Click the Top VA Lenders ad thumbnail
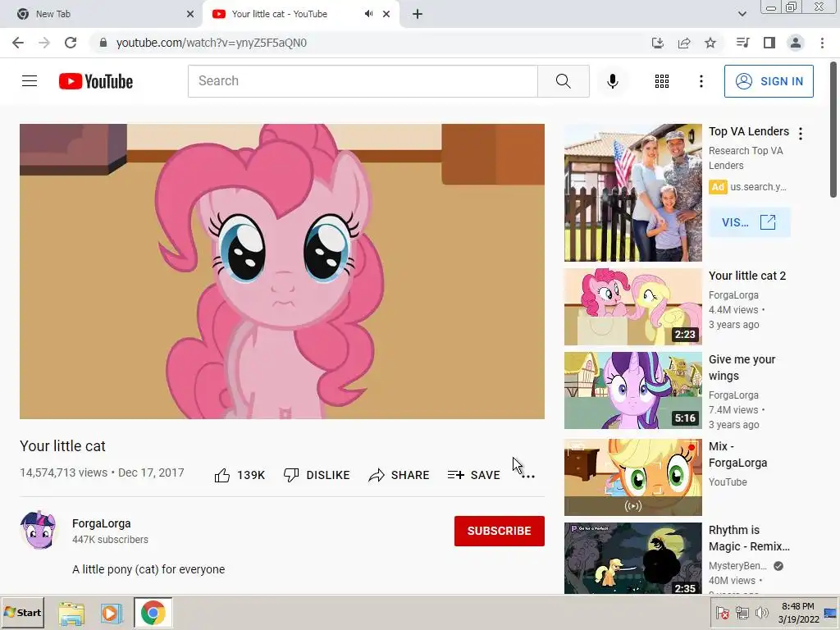This screenshot has width=840, height=630. [x=632, y=193]
